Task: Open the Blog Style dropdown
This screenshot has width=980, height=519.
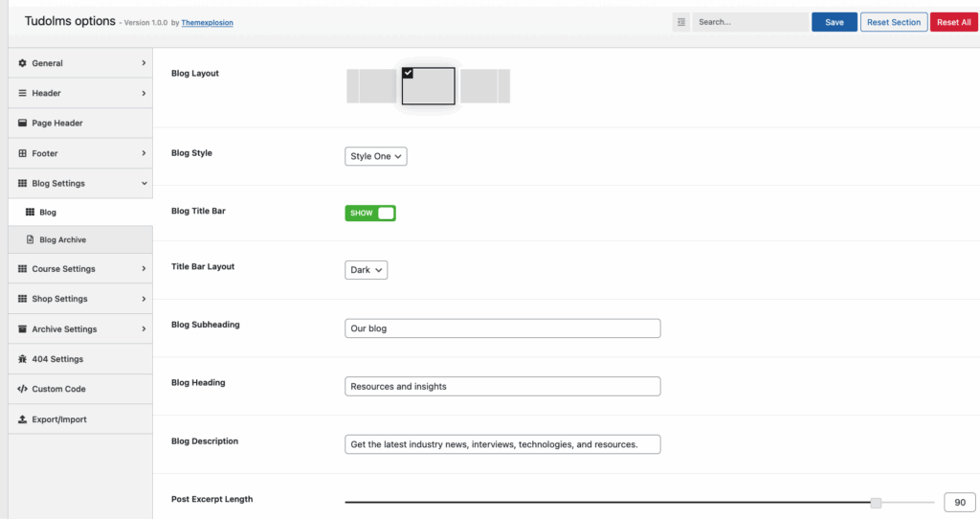Action: tap(375, 156)
